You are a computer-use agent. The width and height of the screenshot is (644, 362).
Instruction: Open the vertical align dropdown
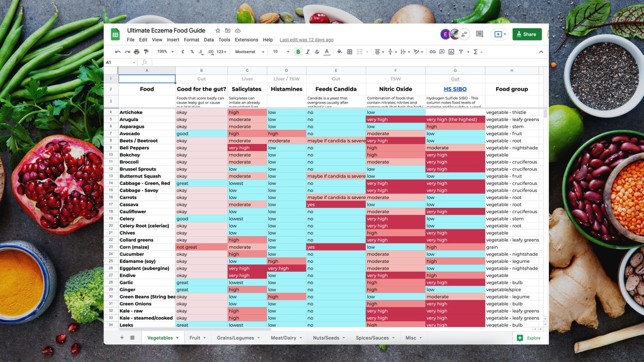[x=393, y=52]
